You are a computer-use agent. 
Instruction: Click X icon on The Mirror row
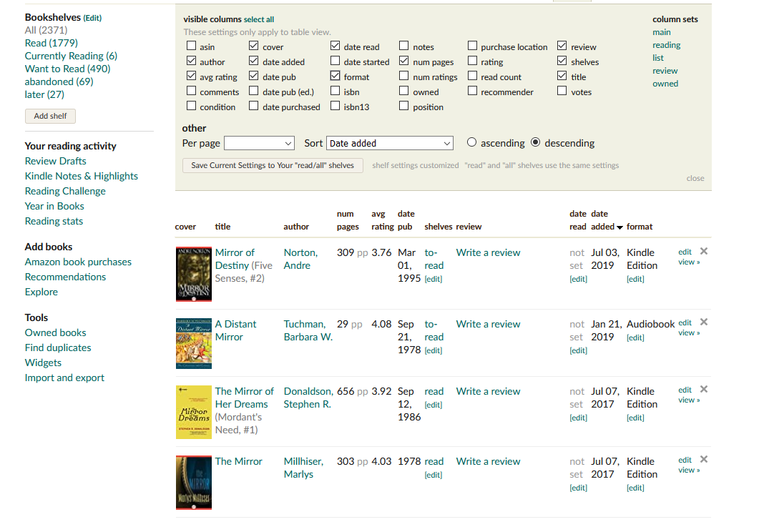point(704,459)
